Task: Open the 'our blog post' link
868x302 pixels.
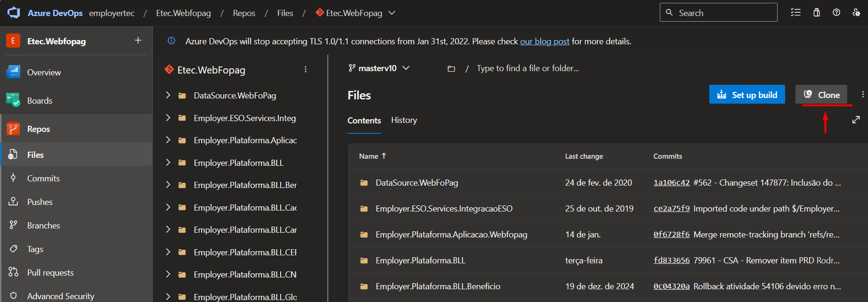Action: [x=544, y=41]
